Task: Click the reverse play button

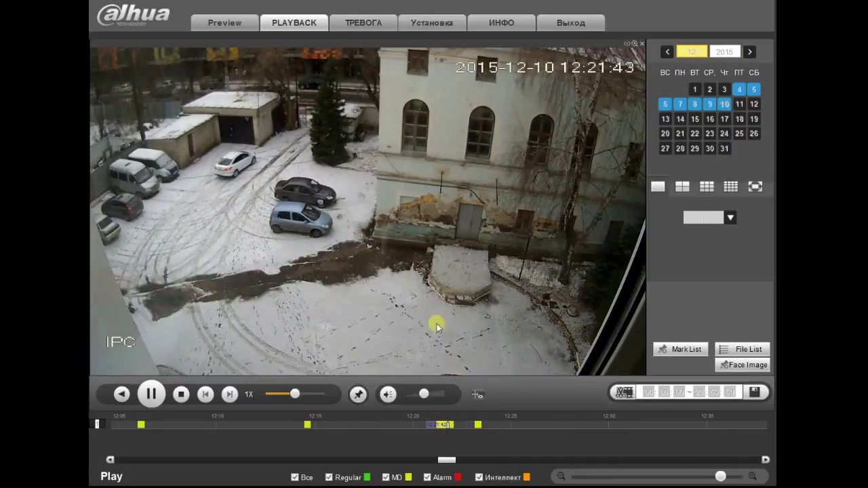Action: point(121,394)
